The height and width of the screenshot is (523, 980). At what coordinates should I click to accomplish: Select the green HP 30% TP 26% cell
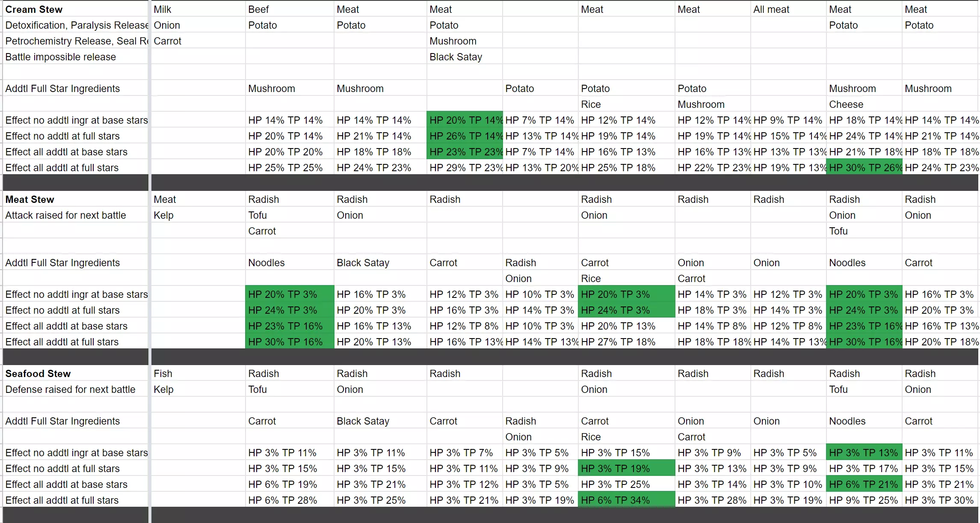[x=864, y=168]
